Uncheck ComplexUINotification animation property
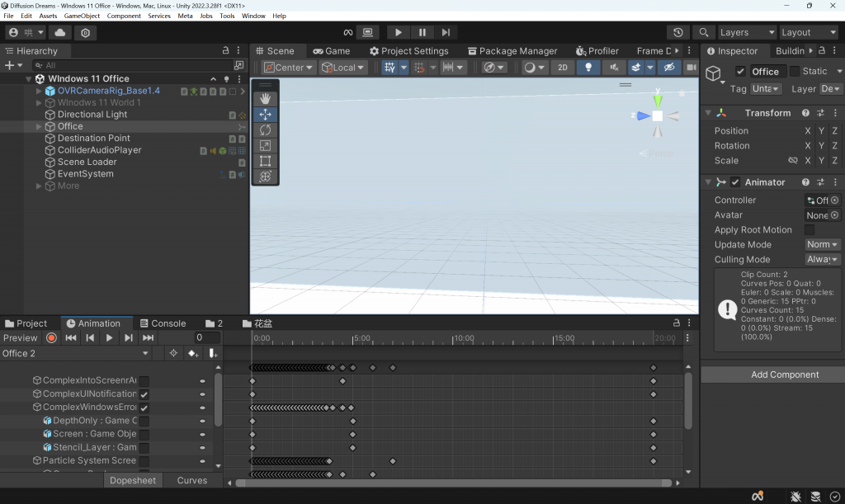 [x=144, y=394]
